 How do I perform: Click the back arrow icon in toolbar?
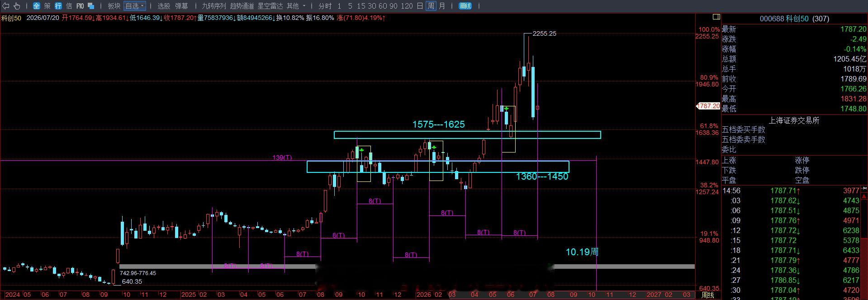6,6
